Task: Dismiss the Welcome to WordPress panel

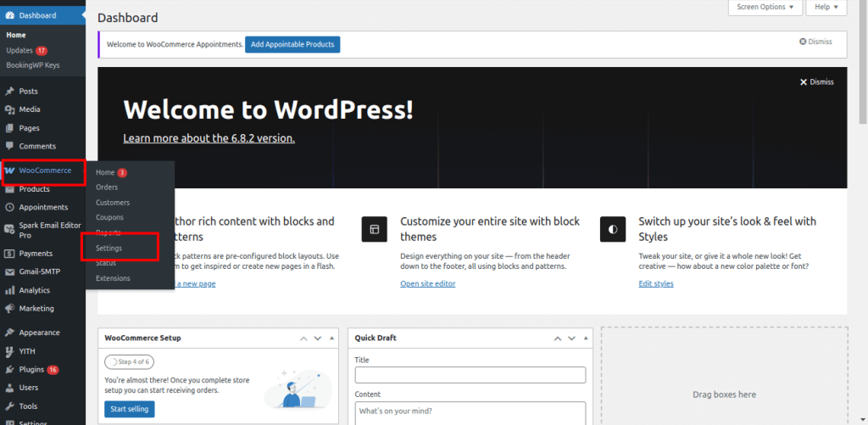Action: pos(816,82)
